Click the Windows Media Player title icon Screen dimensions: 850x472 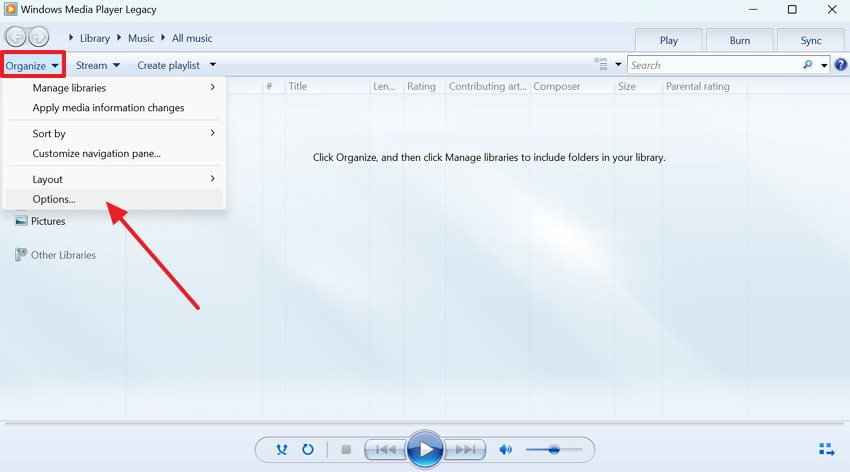point(10,9)
